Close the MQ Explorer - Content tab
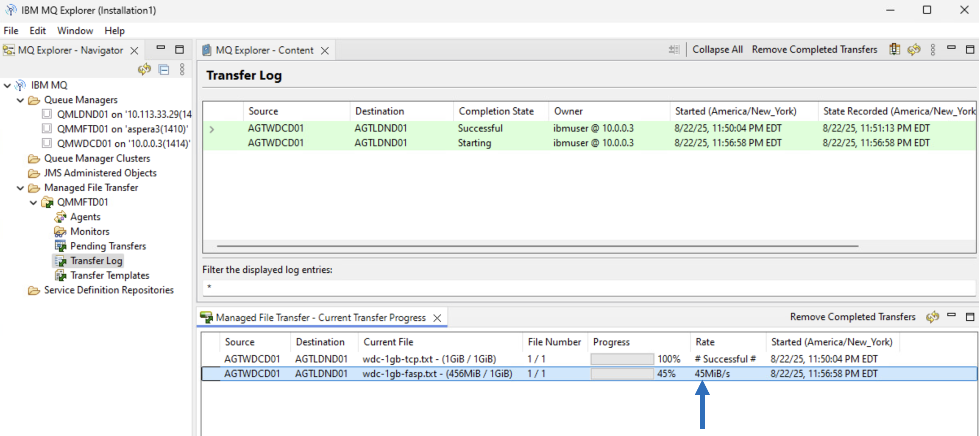 click(x=325, y=50)
